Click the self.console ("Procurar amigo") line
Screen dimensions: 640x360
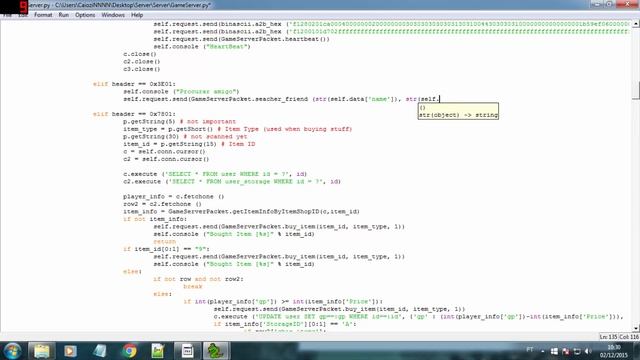pyautogui.click(x=181, y=91)
